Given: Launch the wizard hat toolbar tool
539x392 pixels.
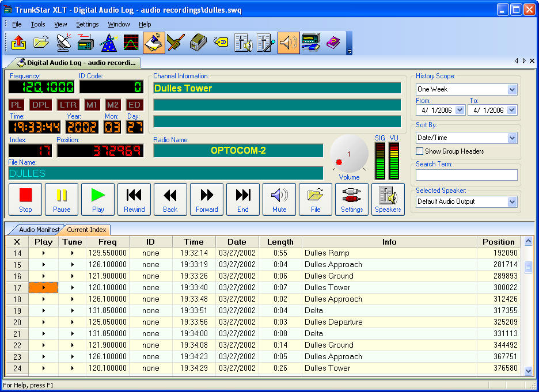Looking at the screenshot, I should 109,43.
